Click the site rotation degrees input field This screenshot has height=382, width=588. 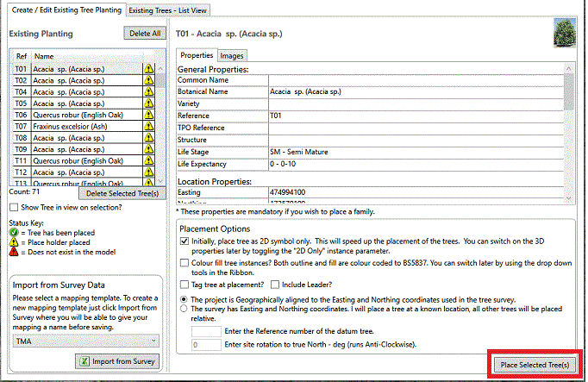pos(206,345)
